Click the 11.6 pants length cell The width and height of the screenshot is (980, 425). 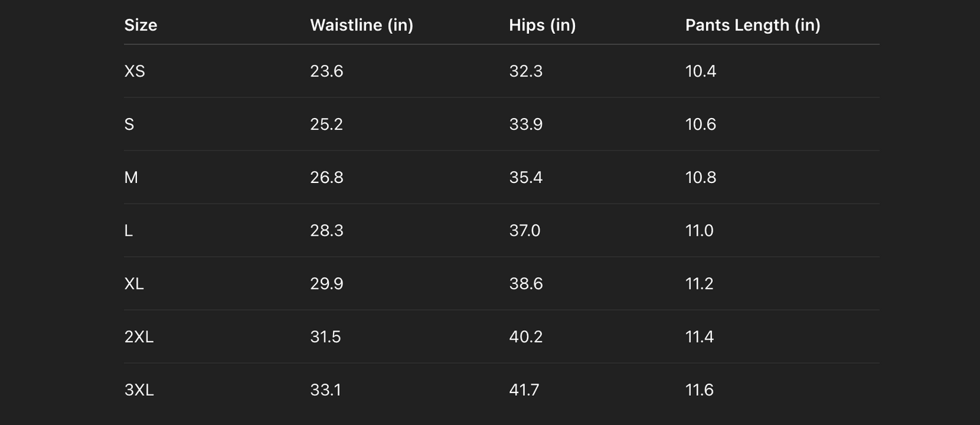[x=699, y=390]
